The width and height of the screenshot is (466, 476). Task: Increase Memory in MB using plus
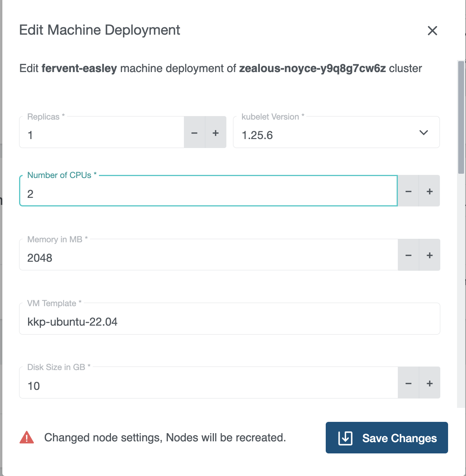(x=429, y=255)
